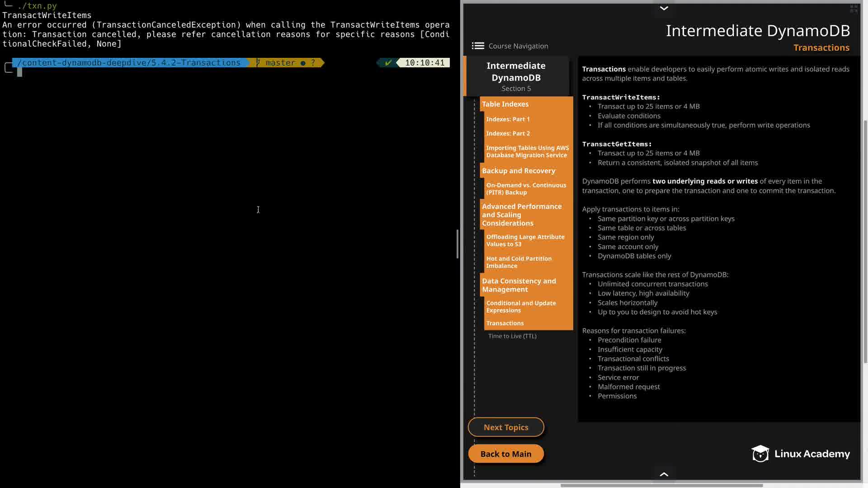Open Hot and Cold Partition Imbalance lesson
Viewport: 868px width, 488px height.
click(x=519, y=262)
